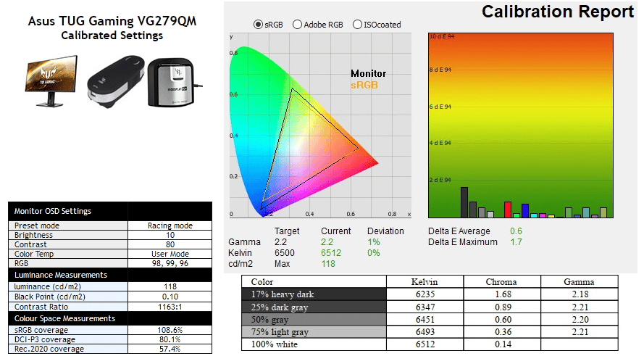Image resolution: width=644 pixels, height=356 pixels.
Task: Click the Brightness value 10
Action: tap(170, 235)
